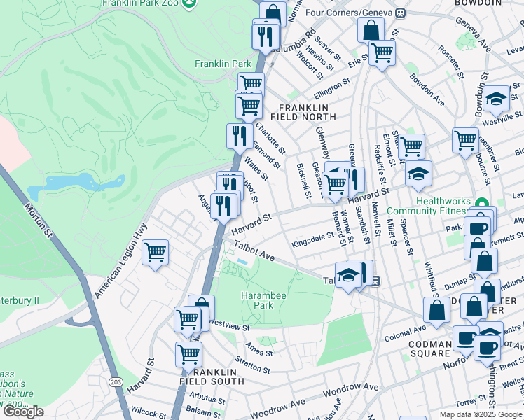
Task: Open front shopping bag marker near Tremlett St
Action: pyautogui.click(x=484, y=261)
